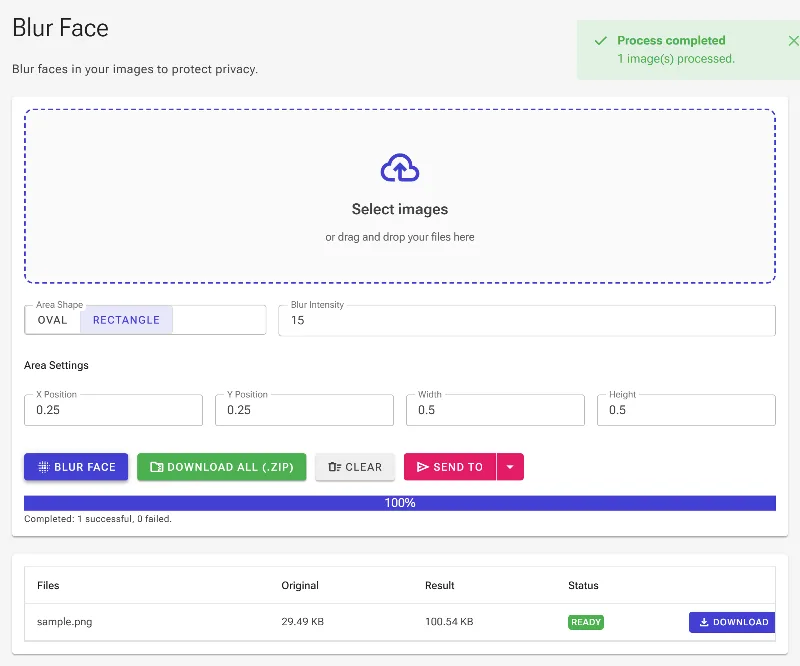The height and width of the screenshot is (666, 800).
Task: Select the Rectangle area shape
Action: pyautogui.click(x=126, y=320)
